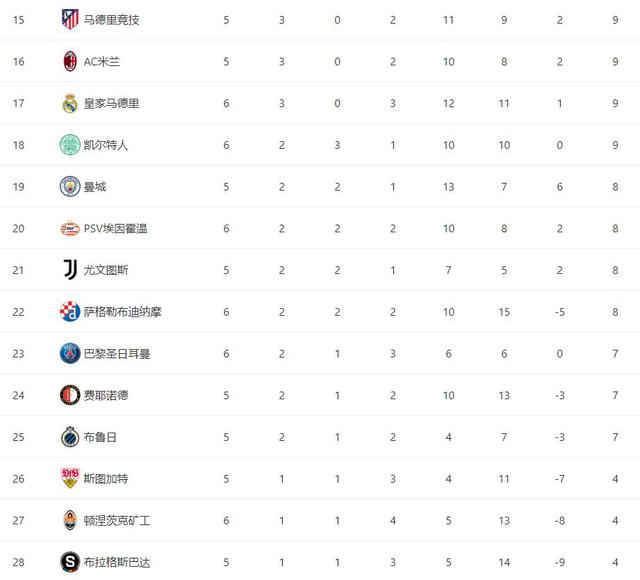Click the Real Madrid crest icon
The height and width of the screenshot is (580, 640).
[69, 103]
